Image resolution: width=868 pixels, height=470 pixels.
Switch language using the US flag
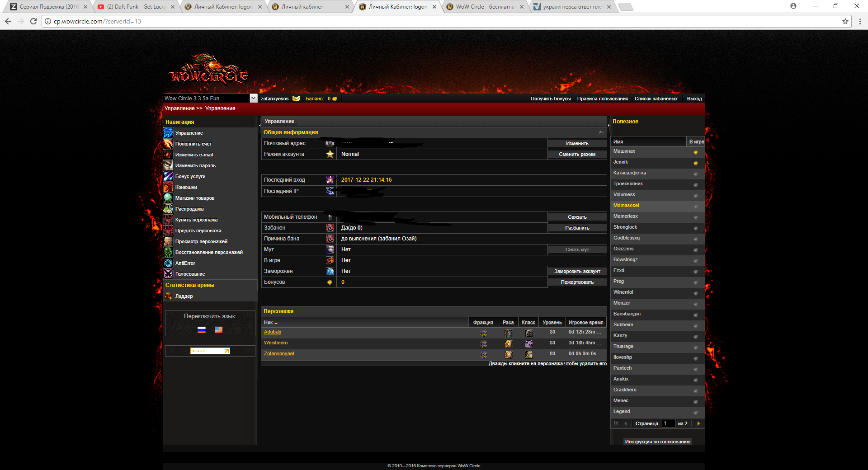pos(218,330)
